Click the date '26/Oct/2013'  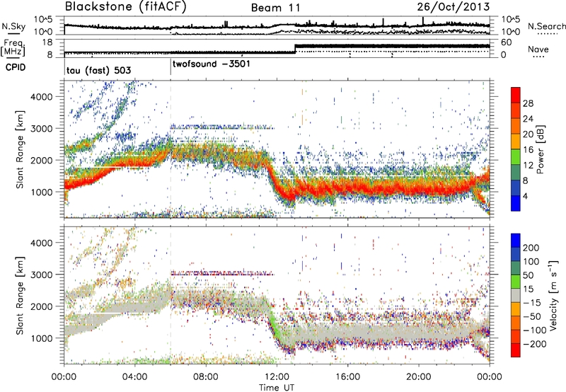454,6
